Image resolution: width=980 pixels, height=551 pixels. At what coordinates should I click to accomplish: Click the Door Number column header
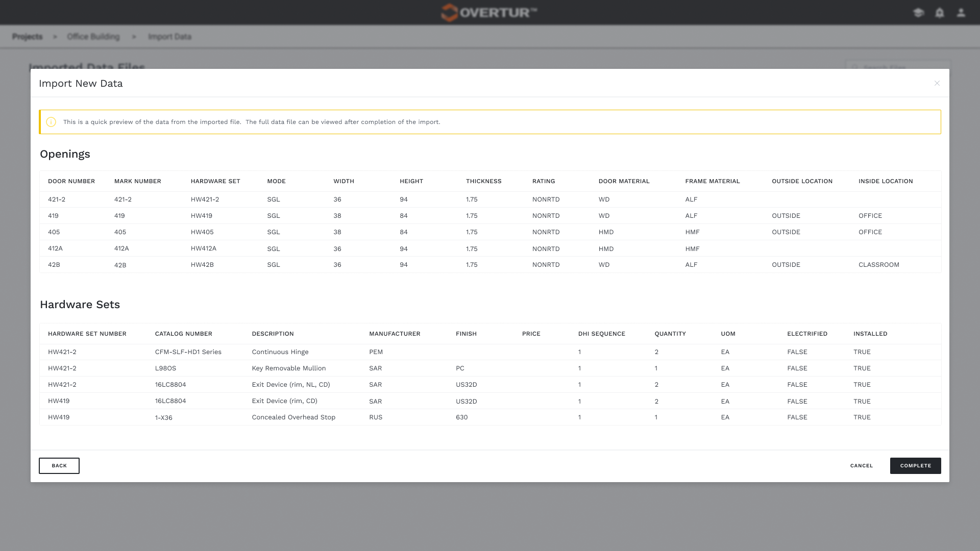point(71,181)
